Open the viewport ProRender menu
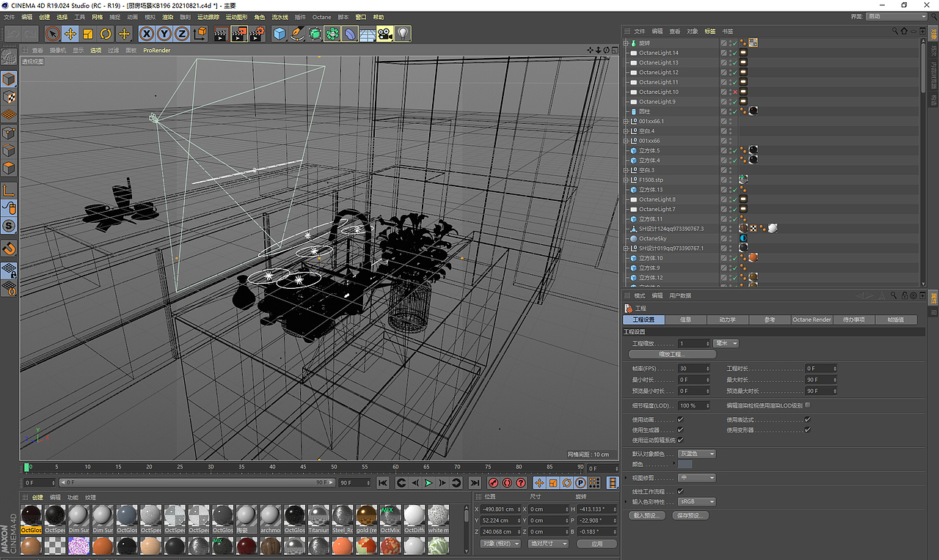Screen dimensions: 939x560 tap(156, 51)
